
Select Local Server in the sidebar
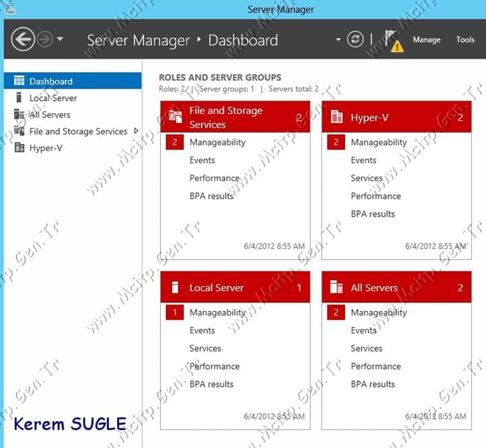tap(73, 98)
